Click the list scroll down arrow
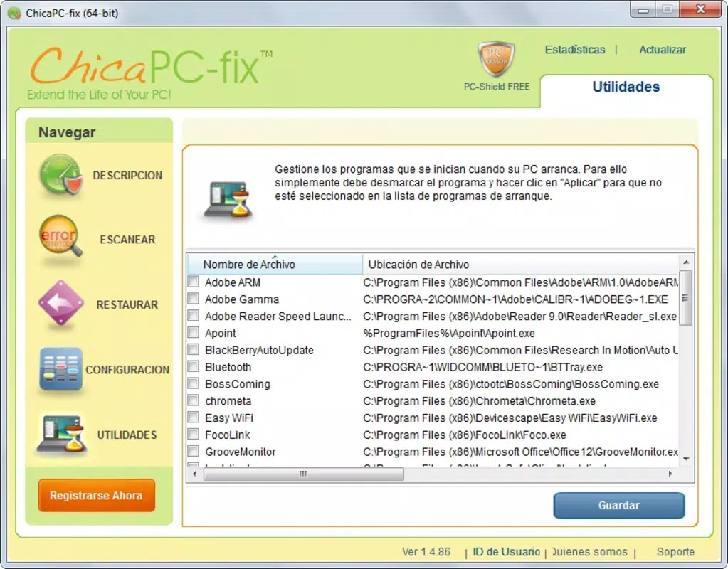 click(x=686, y=459)
